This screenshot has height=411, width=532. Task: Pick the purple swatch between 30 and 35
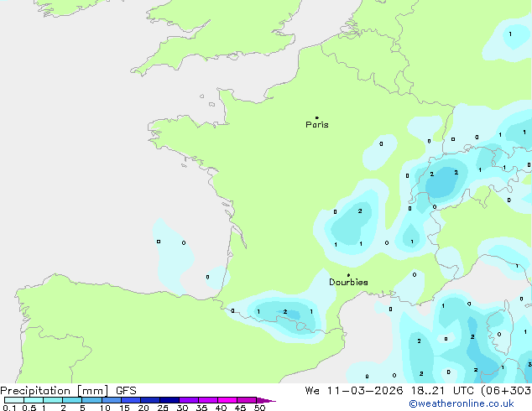[x=189, y=400]
